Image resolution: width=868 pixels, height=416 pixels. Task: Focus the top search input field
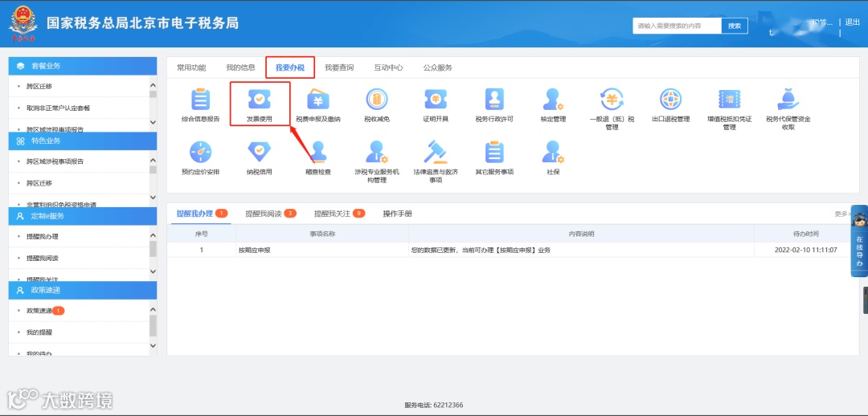coord(677,26)
